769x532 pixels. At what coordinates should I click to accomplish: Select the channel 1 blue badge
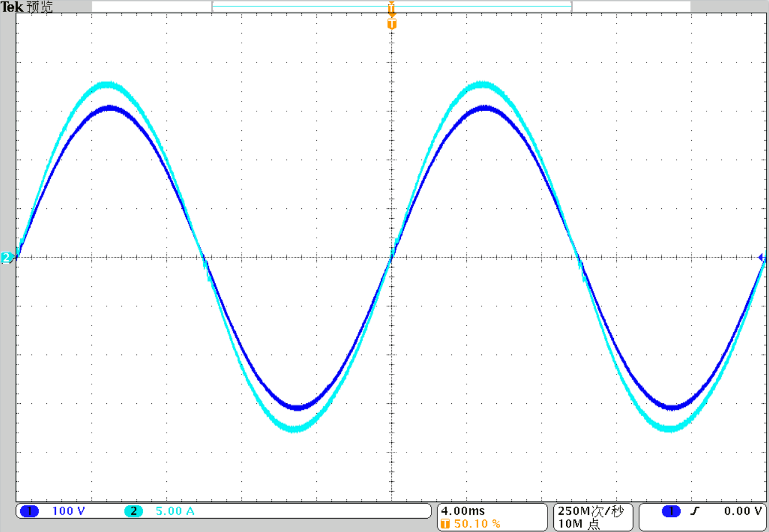point(29,511)
